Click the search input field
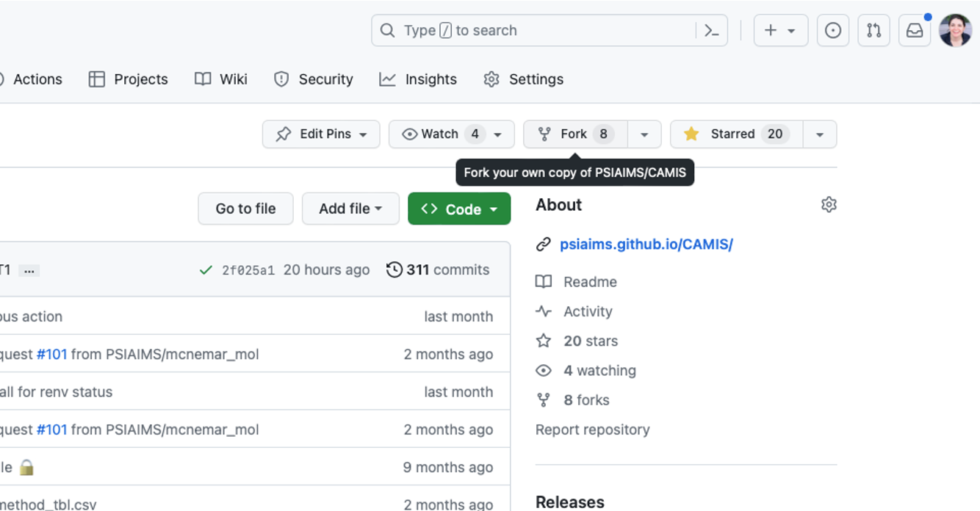Image resolution: width=980 pixels, height=511 pixels. point(544,31)
